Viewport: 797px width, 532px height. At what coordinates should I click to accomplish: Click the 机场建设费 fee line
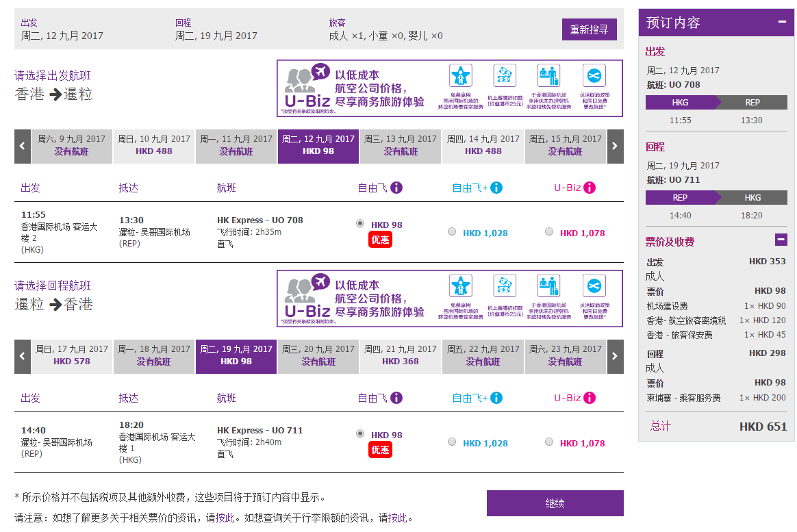pyautogui.click(x=716, y=306)
